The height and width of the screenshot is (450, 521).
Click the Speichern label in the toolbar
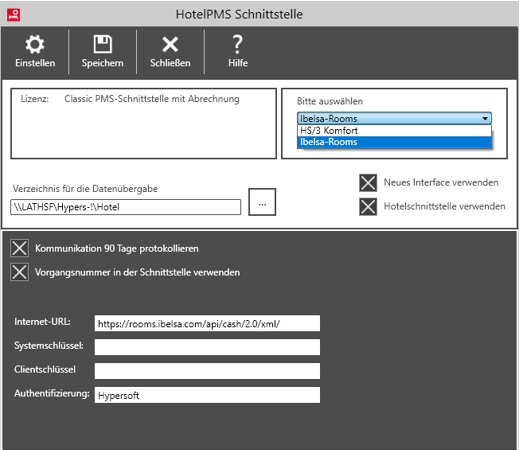(x=103, y=63)
